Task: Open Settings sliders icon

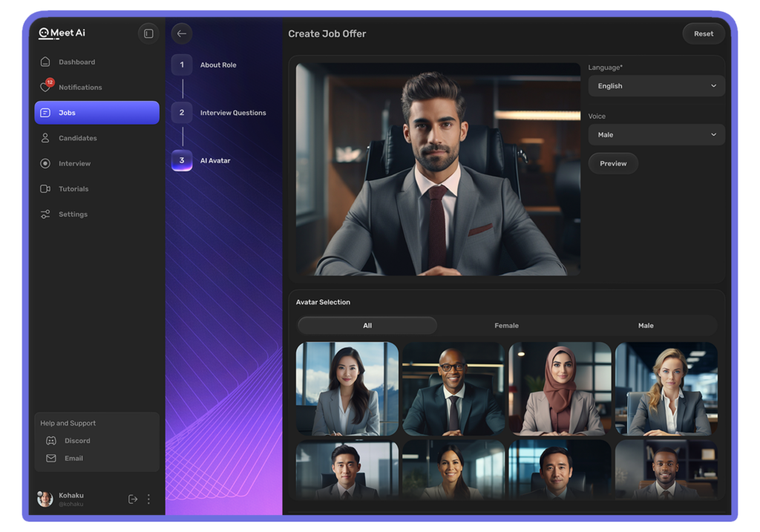Action: tap(45, 214)
